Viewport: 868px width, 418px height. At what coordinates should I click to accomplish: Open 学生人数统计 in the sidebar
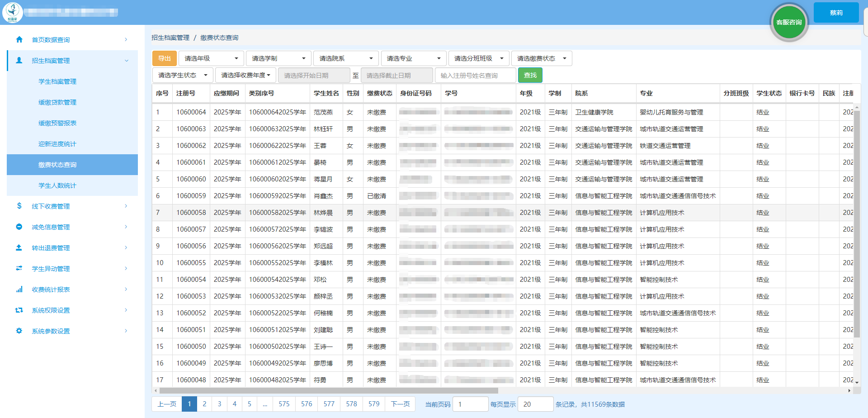57,185
